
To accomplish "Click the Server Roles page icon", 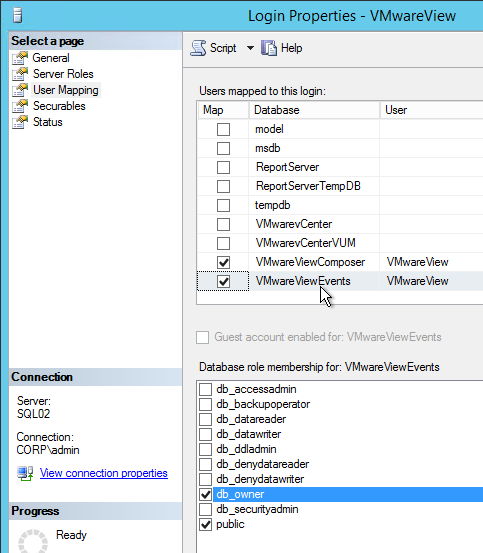I will click(20, 74).
